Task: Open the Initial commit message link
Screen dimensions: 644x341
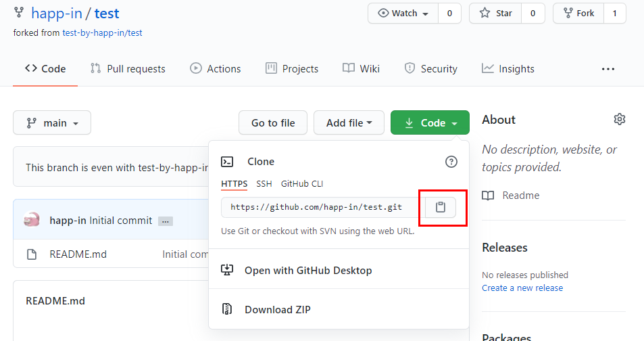Action: click(x=121, y=221)
